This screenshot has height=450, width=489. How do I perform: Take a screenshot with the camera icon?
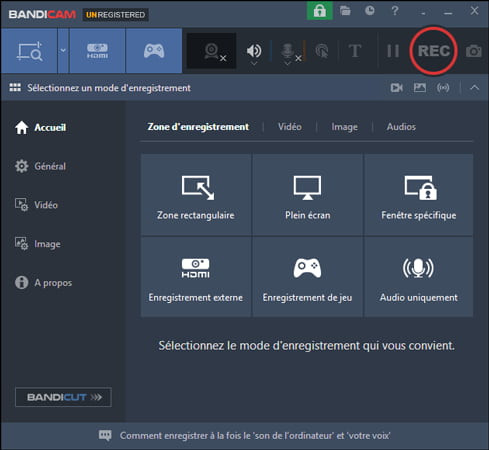tap(473, 51)
